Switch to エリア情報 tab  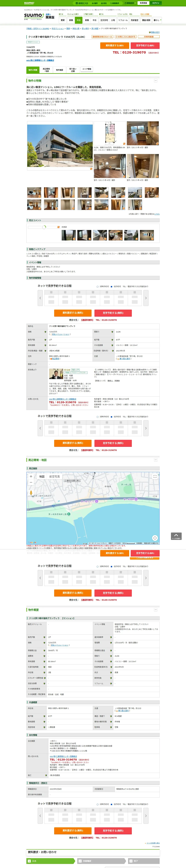(87, 69)
